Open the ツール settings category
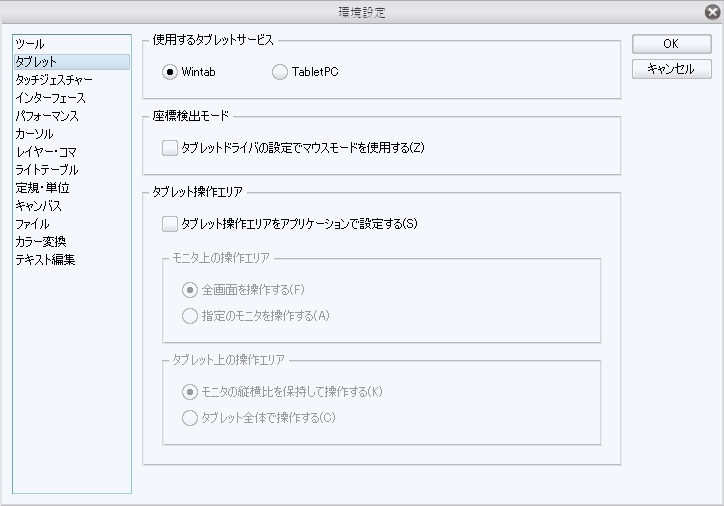 (x=31, y=44)
